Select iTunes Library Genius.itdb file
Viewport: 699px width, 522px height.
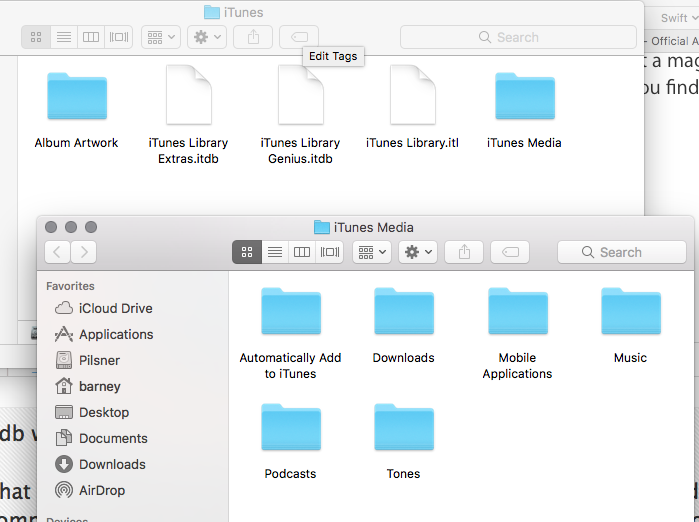[300, 115]
